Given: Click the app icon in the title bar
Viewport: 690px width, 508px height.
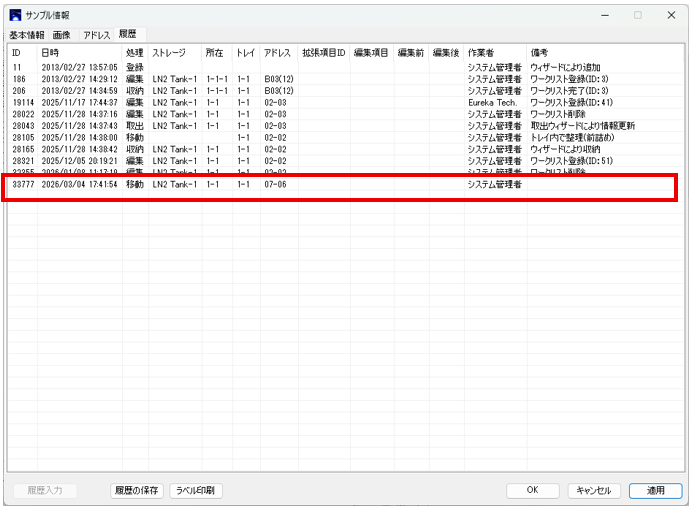Looking at the screenshot, I should 15,15.
